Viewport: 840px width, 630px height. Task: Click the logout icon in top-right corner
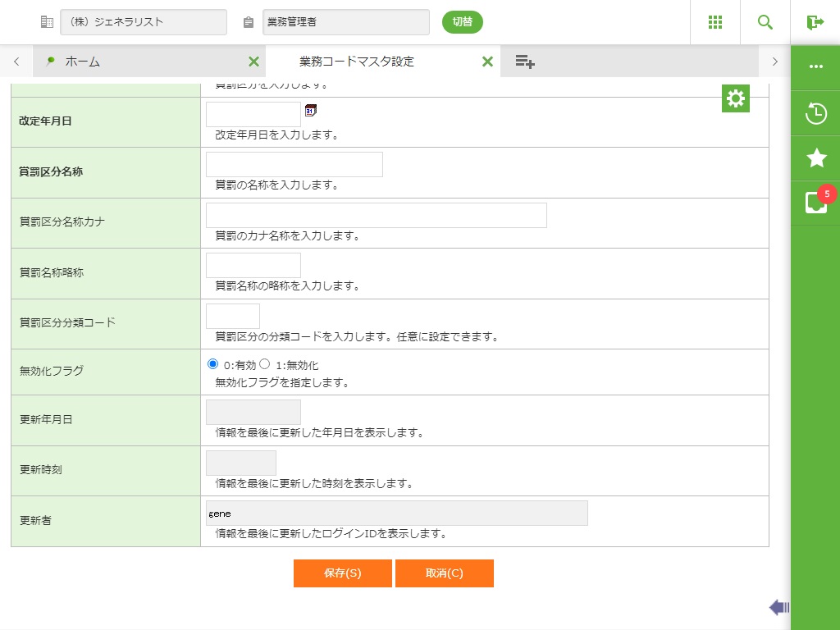tap(815, 22)
